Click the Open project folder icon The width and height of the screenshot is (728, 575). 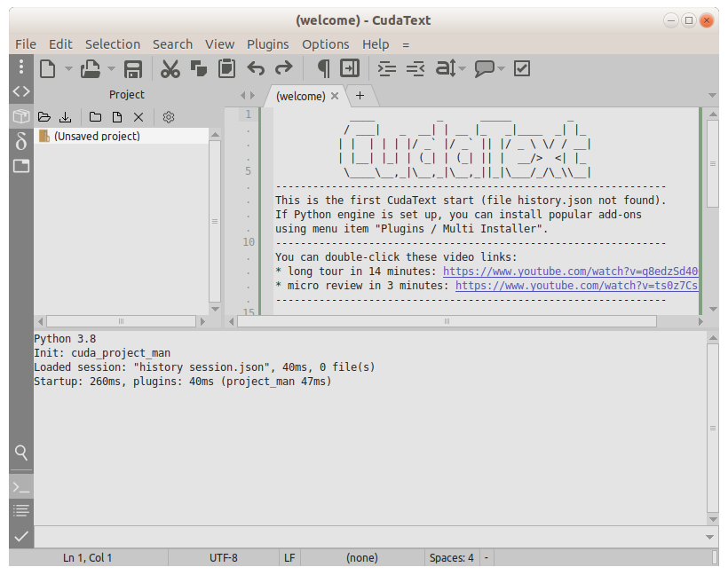(x=44, y=117)
